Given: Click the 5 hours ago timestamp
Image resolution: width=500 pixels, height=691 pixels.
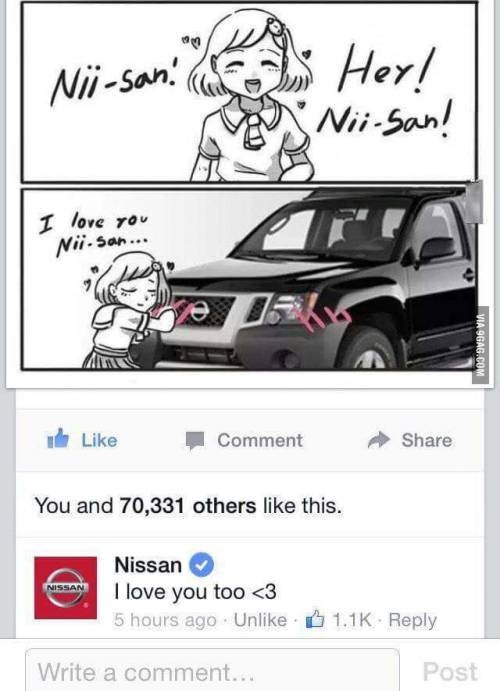Looking at the screenshot, I should (x=166, y=620).
